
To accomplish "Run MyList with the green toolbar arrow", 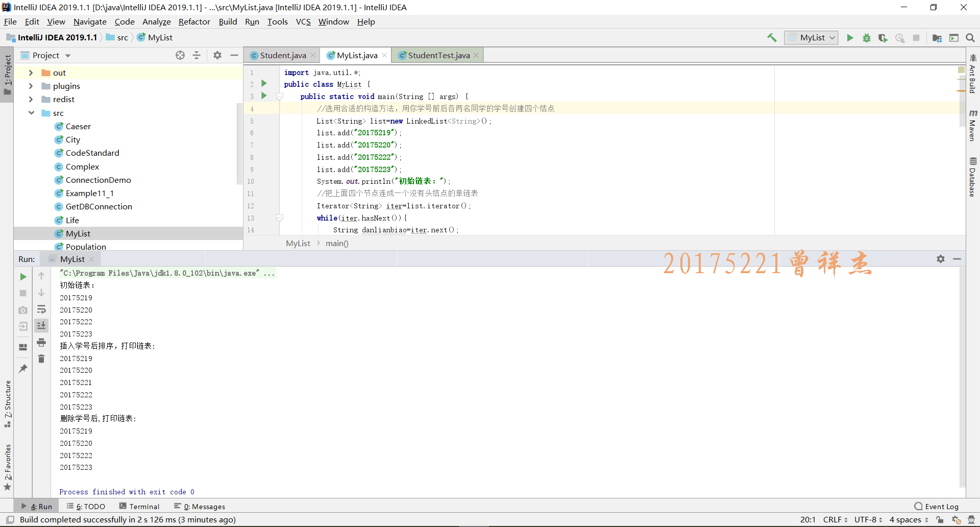I will point(850,38).
